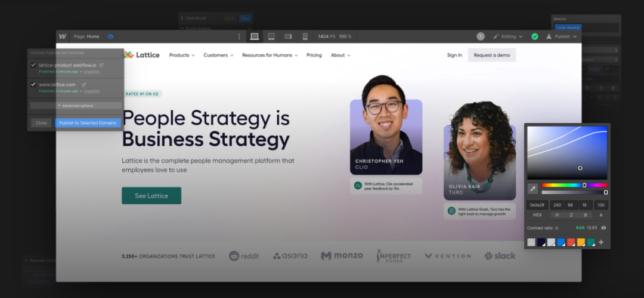644x298 pixels.
Task: Click inside the color saturation field
Action: (x=567, y=153)
